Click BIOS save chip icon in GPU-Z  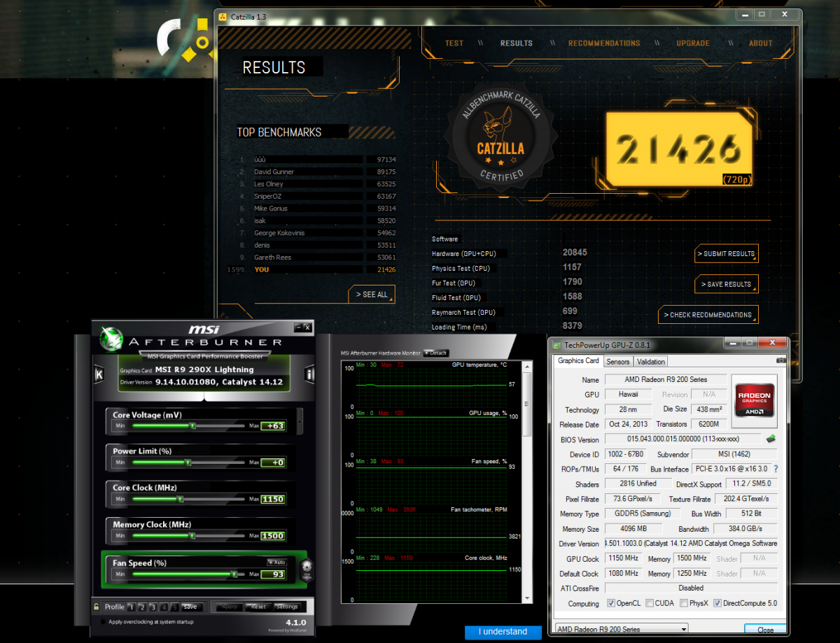[x=771, y=439]
